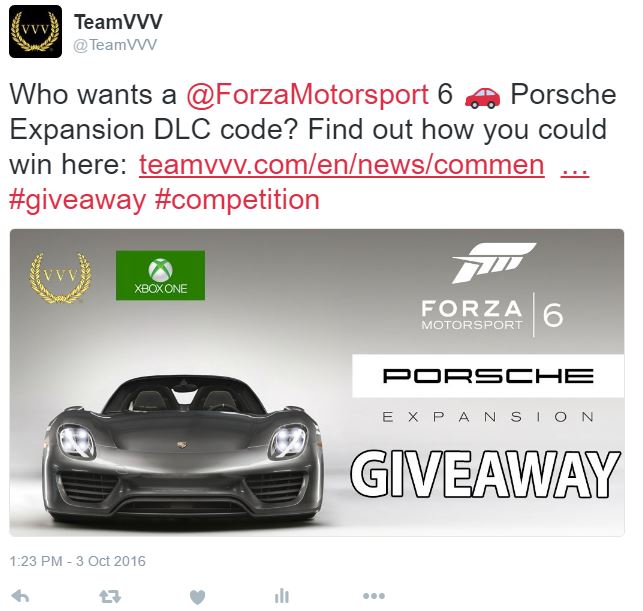Screen dimensions: 643x611
Task: Open the #giveaway hashtag
Action: [x=78, y=201]
